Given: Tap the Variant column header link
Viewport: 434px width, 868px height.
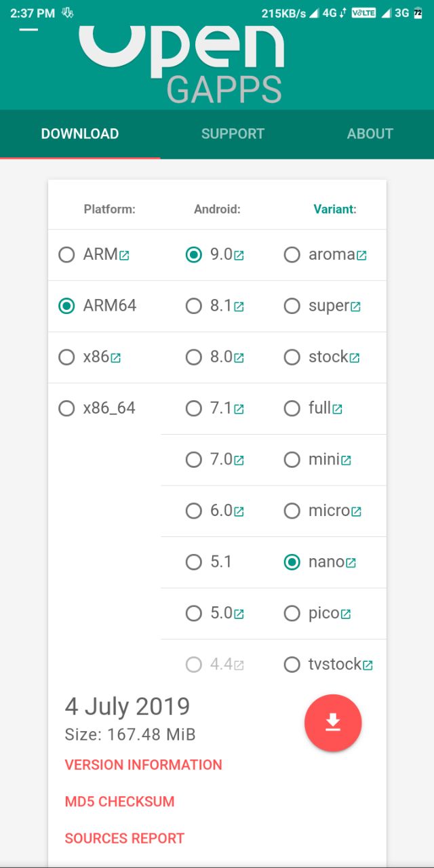Looking at the screenshot, I should [335, 209].
